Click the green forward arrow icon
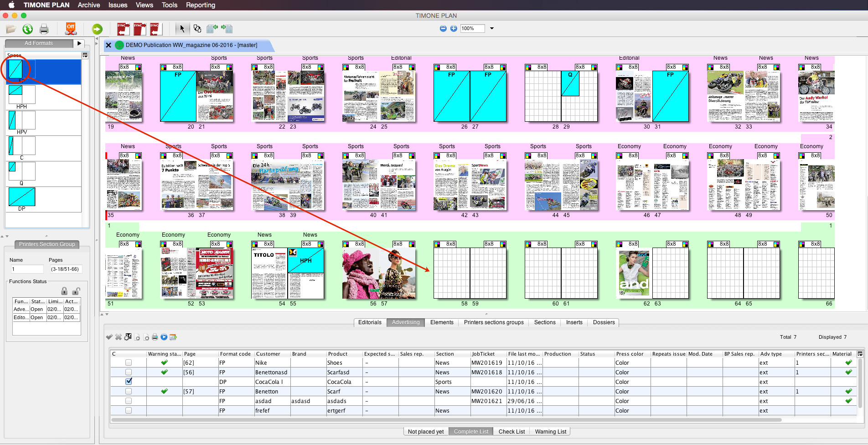 (x=97, y=29)
